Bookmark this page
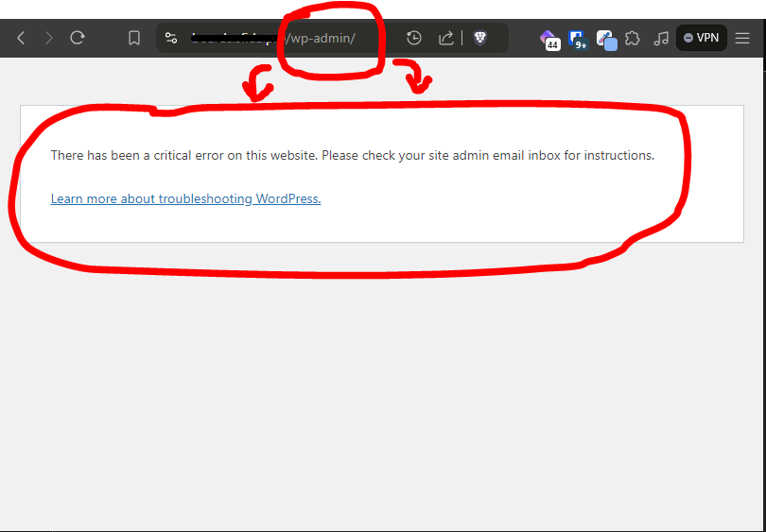The image size is (766, 532). click(134, 38)
